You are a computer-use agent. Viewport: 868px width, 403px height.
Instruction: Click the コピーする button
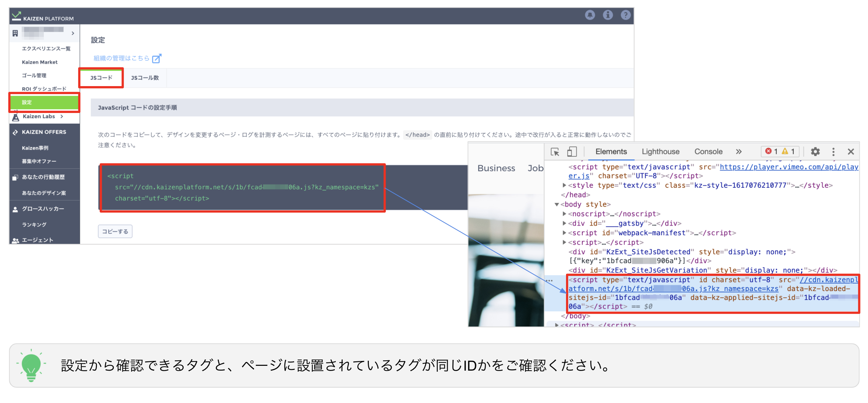click(x=115, y=231)
